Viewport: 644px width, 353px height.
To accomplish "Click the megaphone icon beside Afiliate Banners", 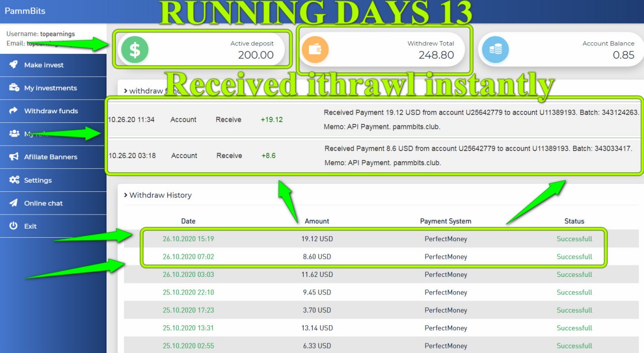I will coord(14,157).
